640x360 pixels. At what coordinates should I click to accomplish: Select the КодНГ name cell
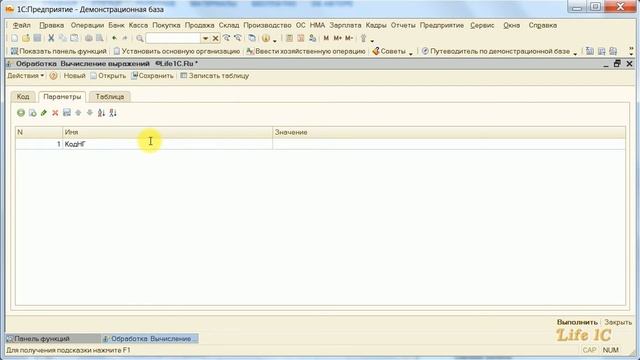point(167,144)
